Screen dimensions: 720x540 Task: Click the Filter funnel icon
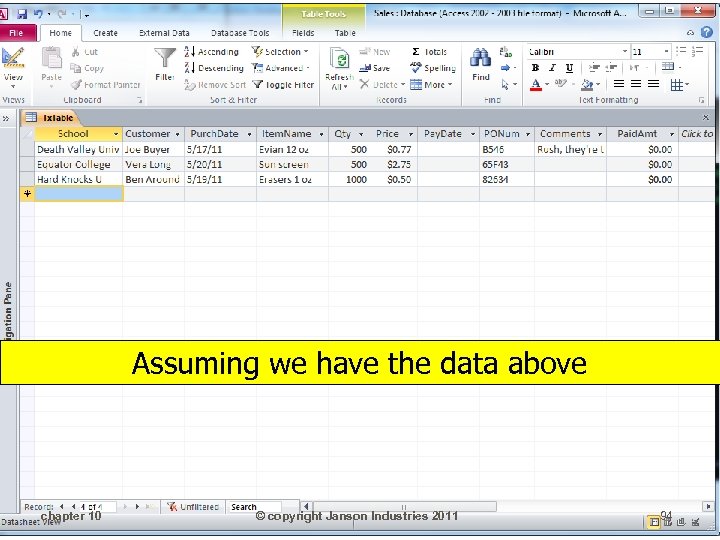tap(164, 59)
